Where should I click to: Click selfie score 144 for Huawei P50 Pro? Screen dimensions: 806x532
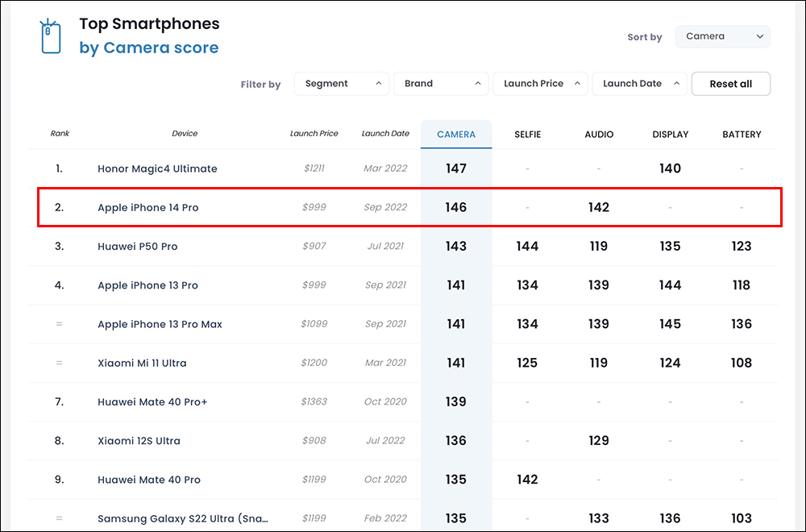(x=527, y=246)
